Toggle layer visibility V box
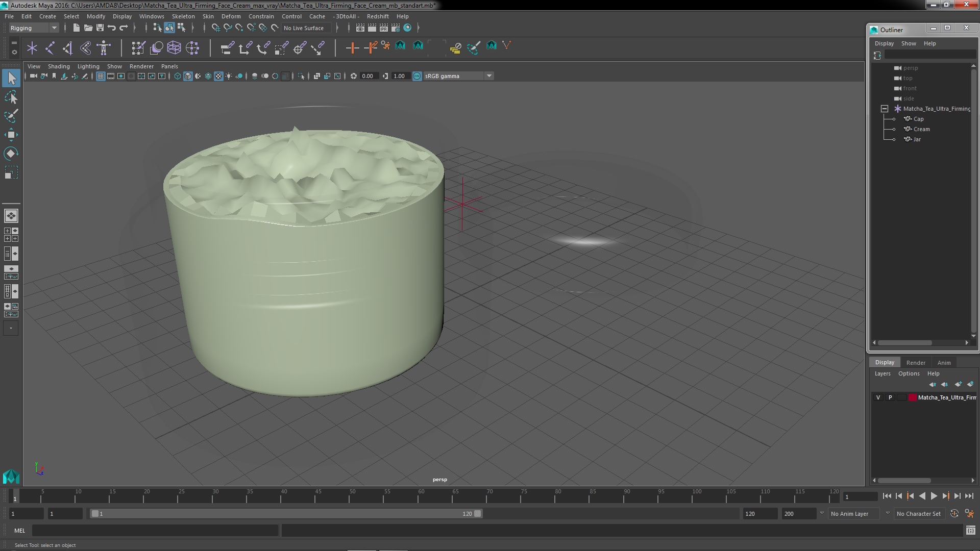 [878, 397]
